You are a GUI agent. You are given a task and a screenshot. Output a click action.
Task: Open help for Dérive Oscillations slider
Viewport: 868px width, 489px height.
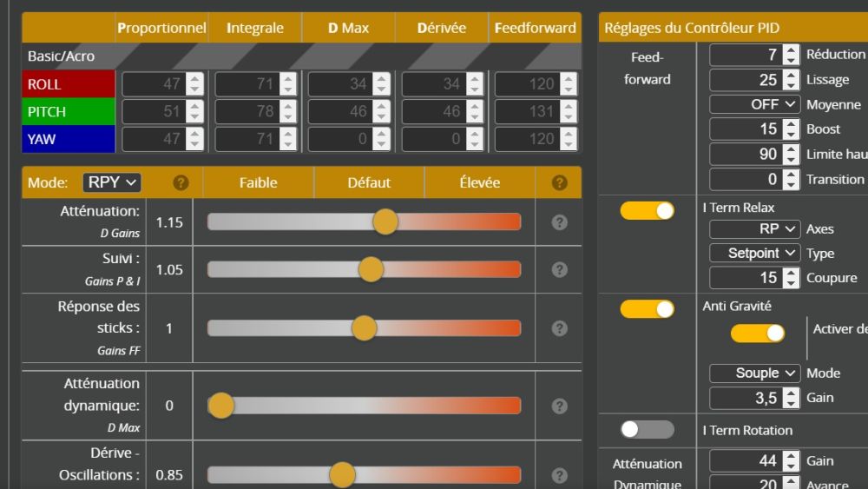(560, 475)
